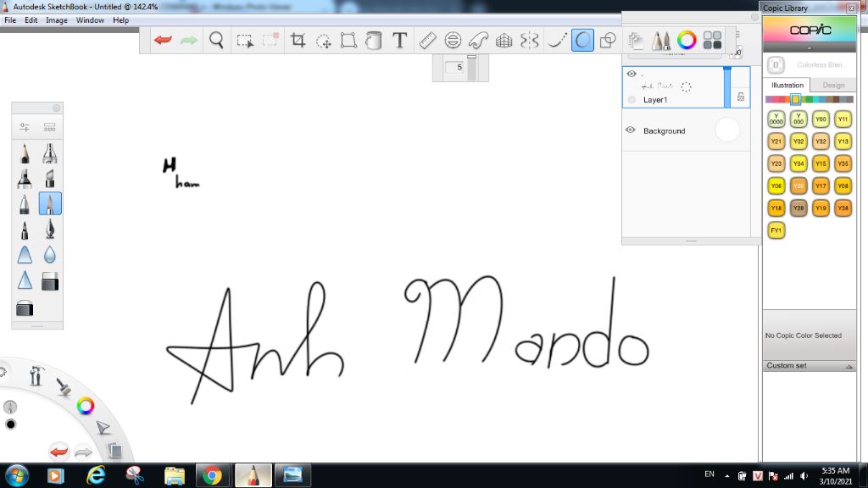Open the Brush Library icon in palette

click(x=50, y=127)
